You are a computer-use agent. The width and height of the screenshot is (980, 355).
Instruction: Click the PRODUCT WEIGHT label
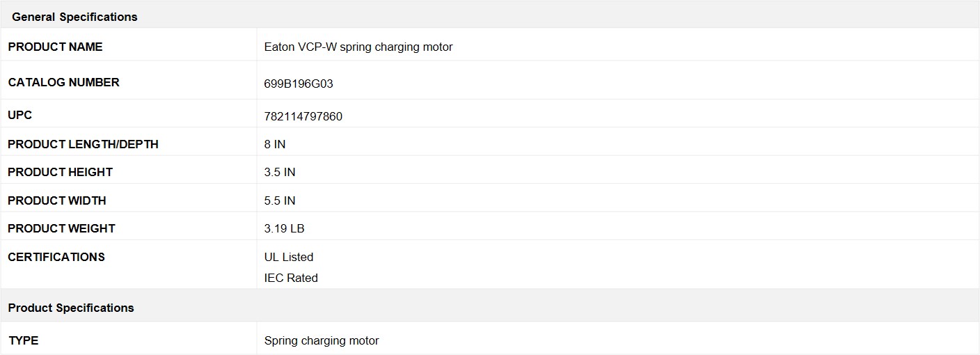click(x=61, y=228)
